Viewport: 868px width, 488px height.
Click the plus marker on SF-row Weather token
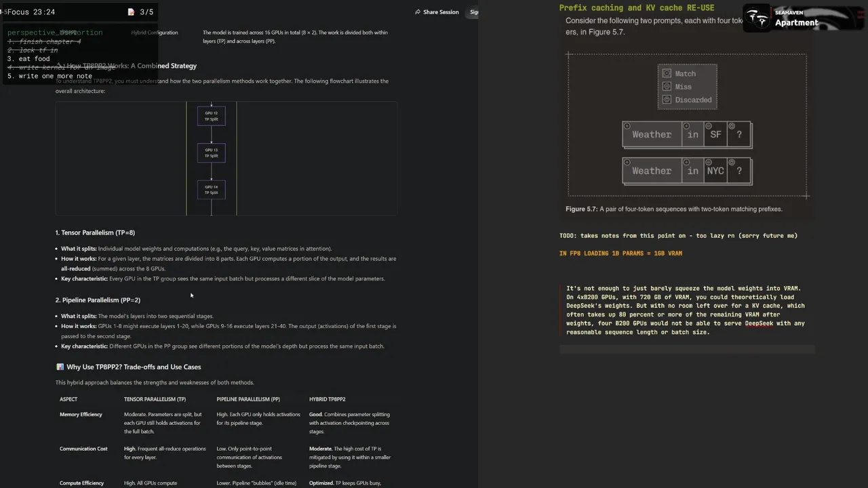coord(627,126)
